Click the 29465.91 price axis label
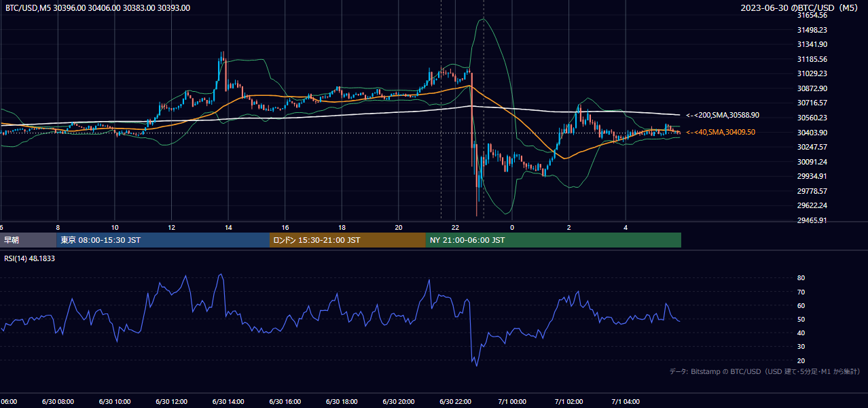The height and width of the screenshot is (408, 868). (x=812, y=220)
